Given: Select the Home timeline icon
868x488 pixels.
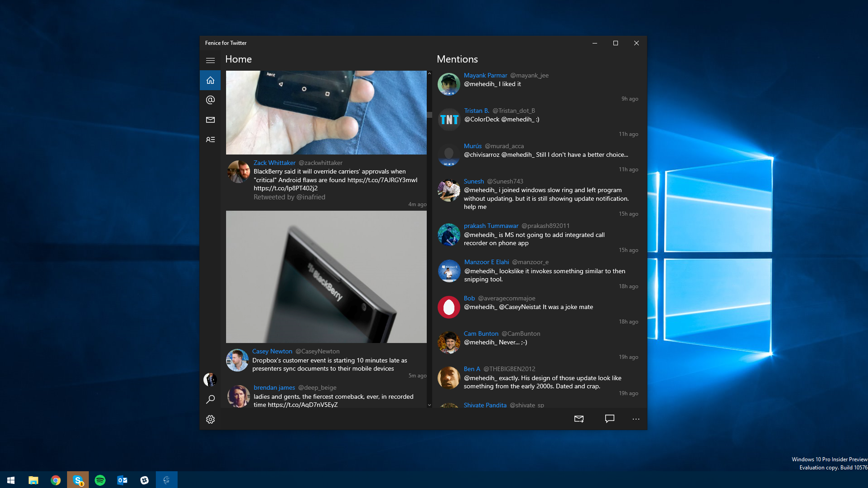Looking at the screenshot, I should [210, 80].
